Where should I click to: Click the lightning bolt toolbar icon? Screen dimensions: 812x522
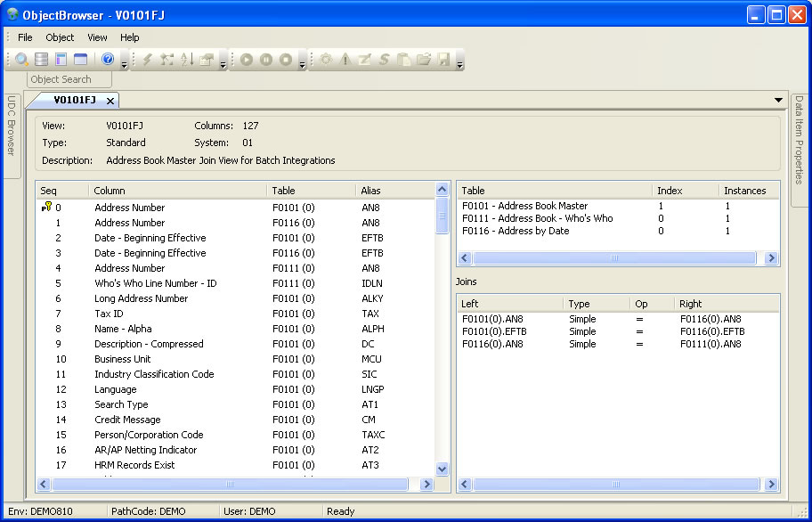pyautogui.click(x=148, y=60)
